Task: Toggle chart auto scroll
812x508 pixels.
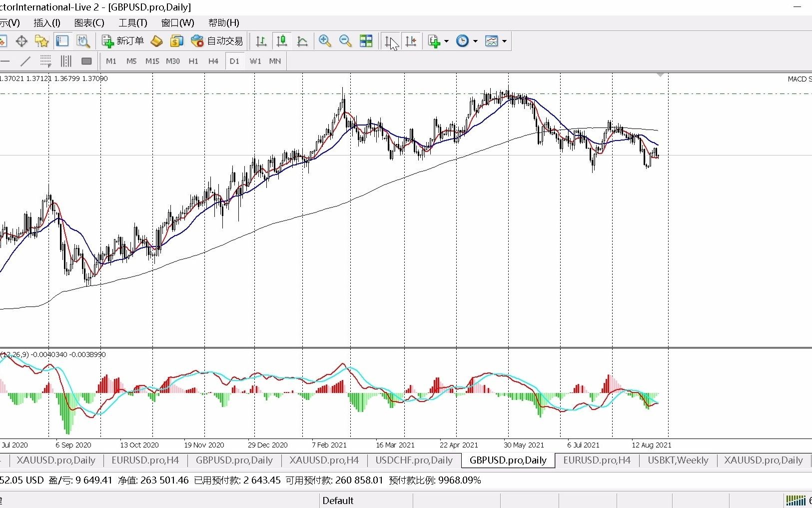Action: click(391, 41)
